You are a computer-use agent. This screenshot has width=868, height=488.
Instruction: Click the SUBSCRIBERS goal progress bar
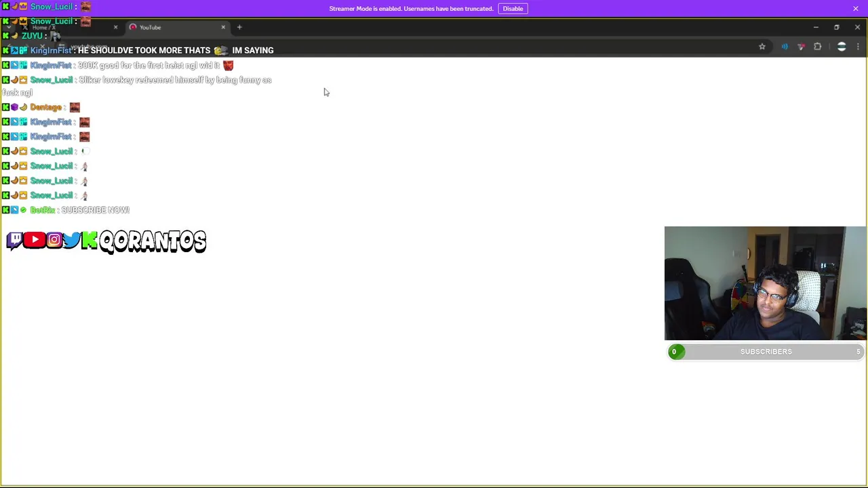click(766, 352)
